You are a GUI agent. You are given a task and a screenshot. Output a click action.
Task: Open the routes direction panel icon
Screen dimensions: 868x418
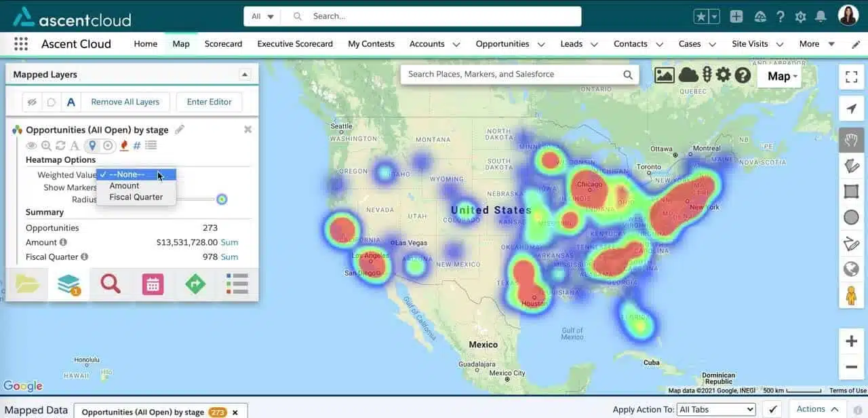[x=195, y=284]
